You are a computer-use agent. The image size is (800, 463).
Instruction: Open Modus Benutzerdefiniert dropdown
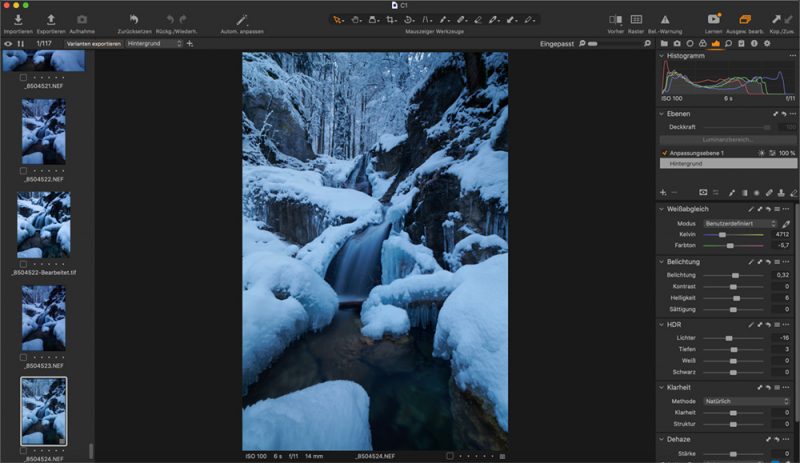(x=740, y=224)
